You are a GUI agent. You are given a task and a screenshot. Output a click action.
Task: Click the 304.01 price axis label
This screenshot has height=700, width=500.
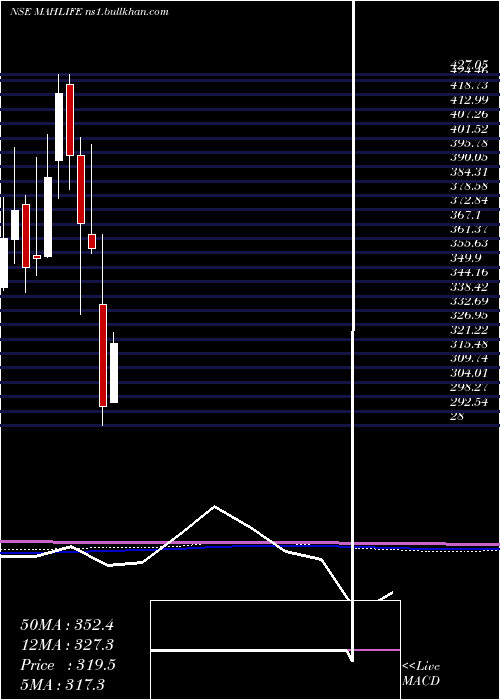click(469, 373)
